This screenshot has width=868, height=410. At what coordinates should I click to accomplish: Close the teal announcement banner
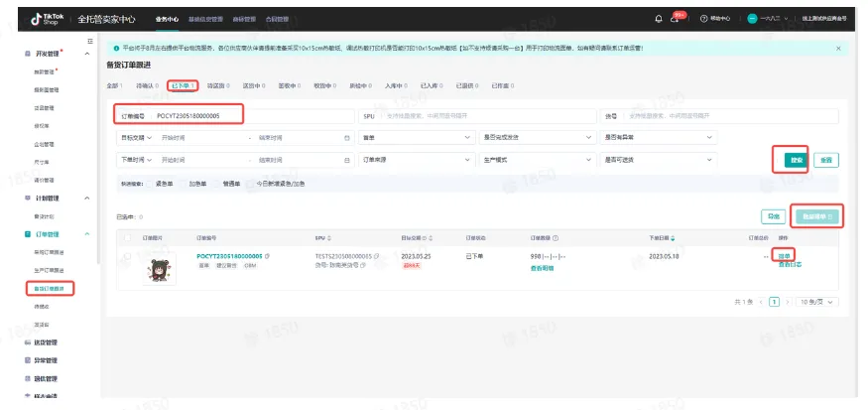point(838,49)
